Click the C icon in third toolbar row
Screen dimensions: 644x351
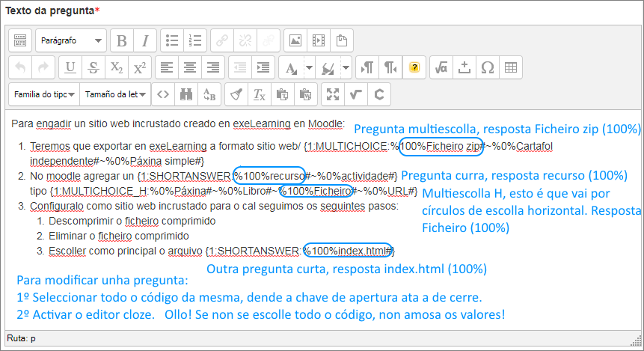click(x=378, y=94)
